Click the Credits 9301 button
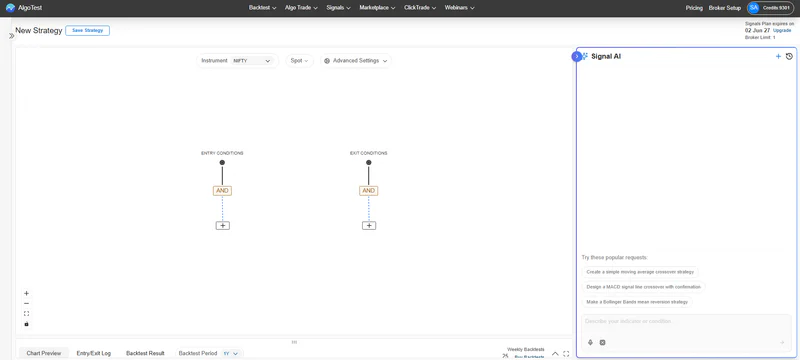 coord(770,8)
